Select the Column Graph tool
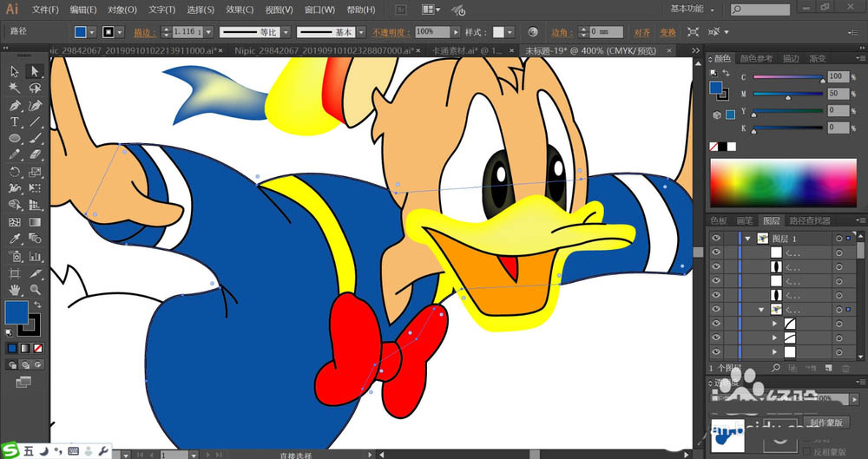The width and height of the screenshot is (868, 459). pyautogui.click(x=35, y=256)
